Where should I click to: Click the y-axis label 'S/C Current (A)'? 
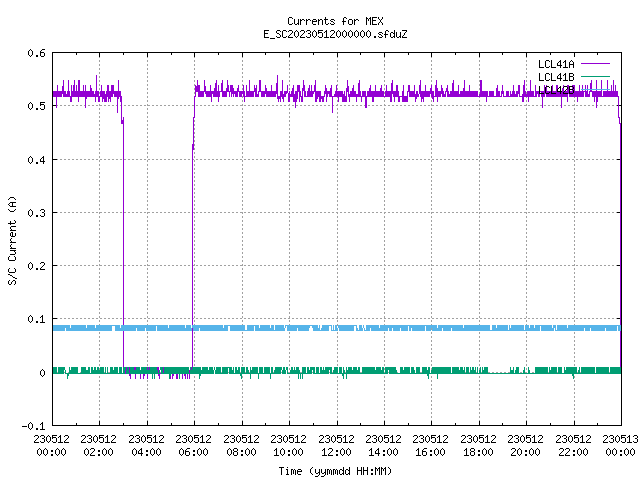point(12,240)
